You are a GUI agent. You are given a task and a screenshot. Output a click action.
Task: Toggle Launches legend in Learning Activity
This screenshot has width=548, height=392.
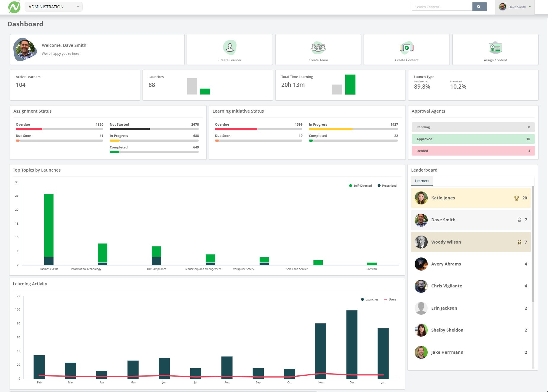point(370,300)
